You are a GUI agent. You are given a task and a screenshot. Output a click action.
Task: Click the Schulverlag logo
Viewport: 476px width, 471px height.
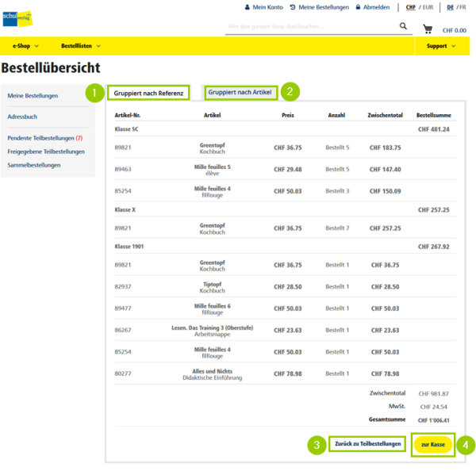pyautogui.click(x=16, y=18)
